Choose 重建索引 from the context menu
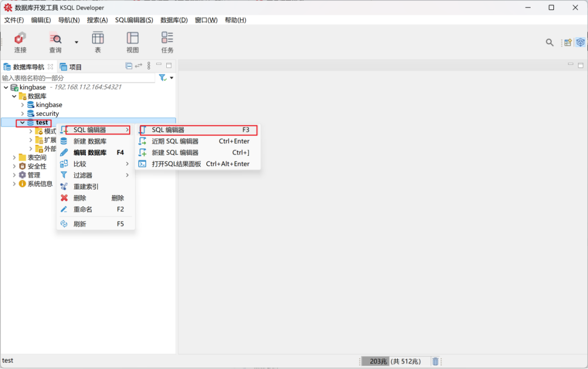This screenshot has height=369, width=588. point(86,187)
